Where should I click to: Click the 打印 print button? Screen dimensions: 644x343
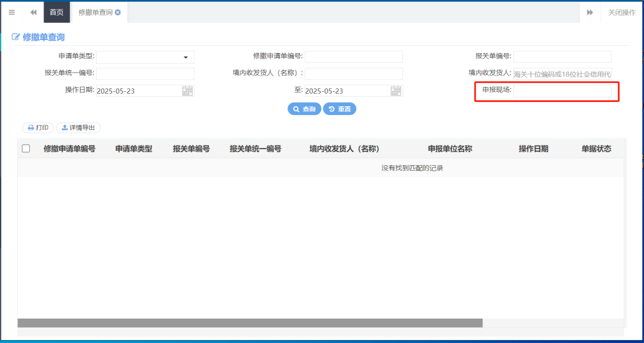(38, 128)
